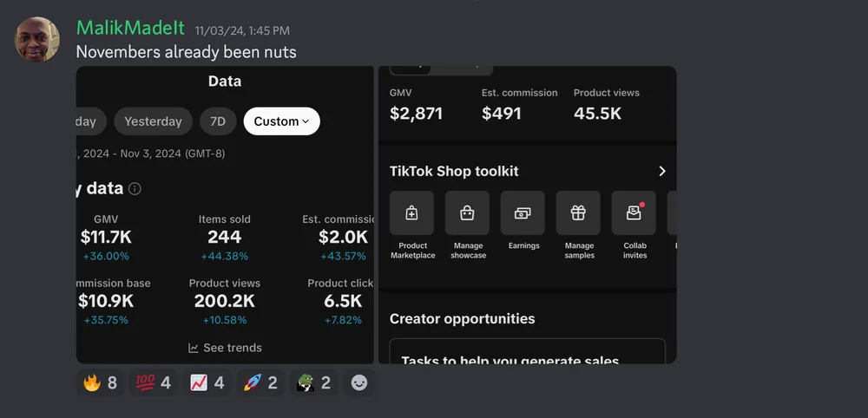
Task: Click the 6.5K Product clicks value
Action: (x=343, y=301)
